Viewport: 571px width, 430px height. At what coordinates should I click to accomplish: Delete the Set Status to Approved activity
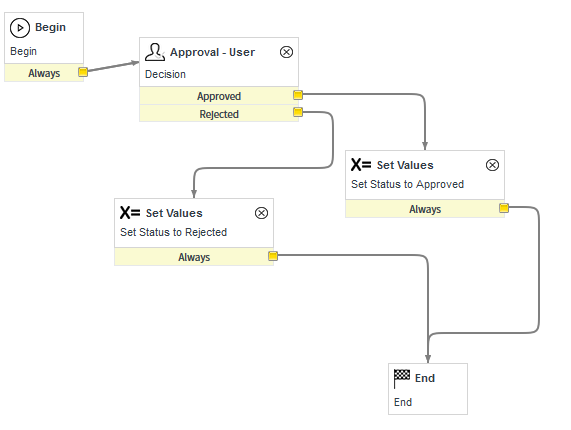[x=492, y=165]
